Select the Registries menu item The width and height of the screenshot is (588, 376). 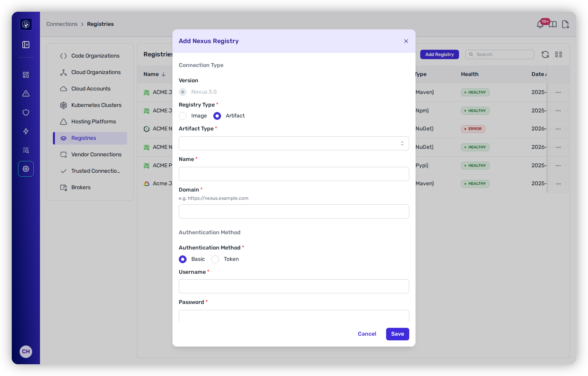pyautogui.click(x=90, y=138)
